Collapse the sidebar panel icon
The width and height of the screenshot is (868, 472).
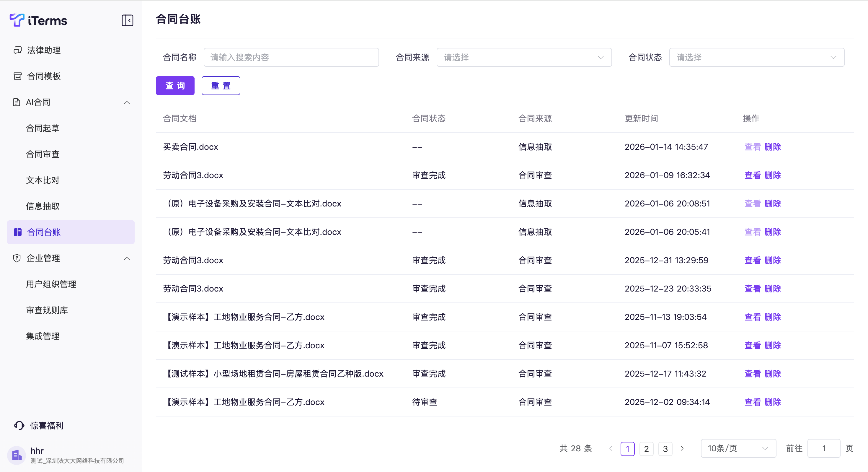click(127, 20)
